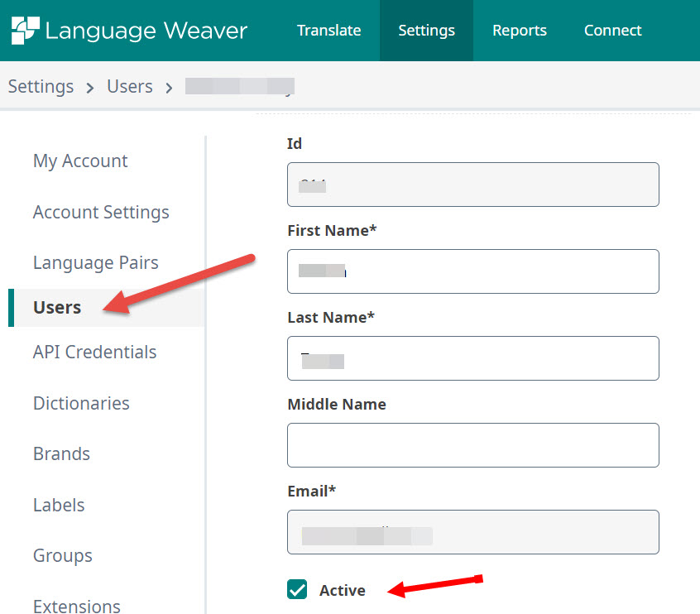This screenshot has width=700, height=614.
Task: Select the Settings tab in top navigation
Action: [x=426, y=30]
